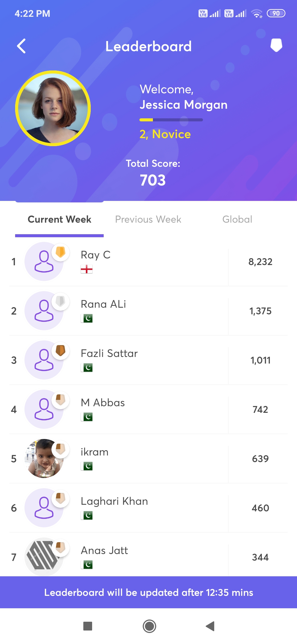The image size is (297, 644).
Task: Tap Fazli Sattar's bronze badge icon
Action: (61, 350)
